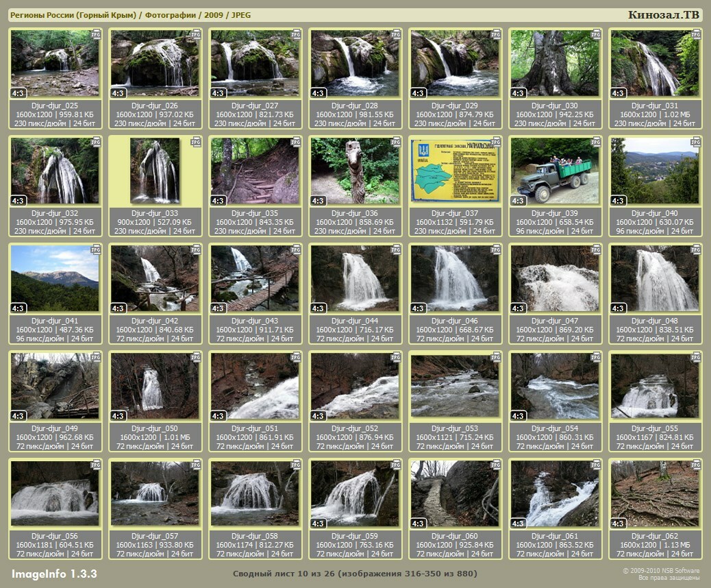Image resolution: width=711 pixels, height=588 pixels.
Task: Click the 4:3 badge on Djur-djur_049
Action: tap(18, 416)
